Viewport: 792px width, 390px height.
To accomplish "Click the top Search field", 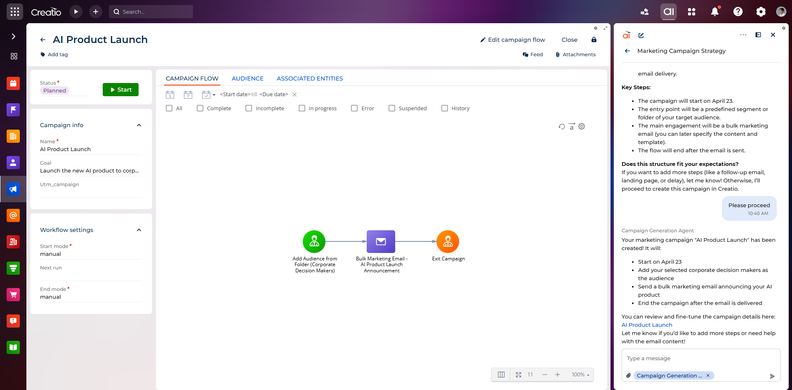I will [151, 12].
